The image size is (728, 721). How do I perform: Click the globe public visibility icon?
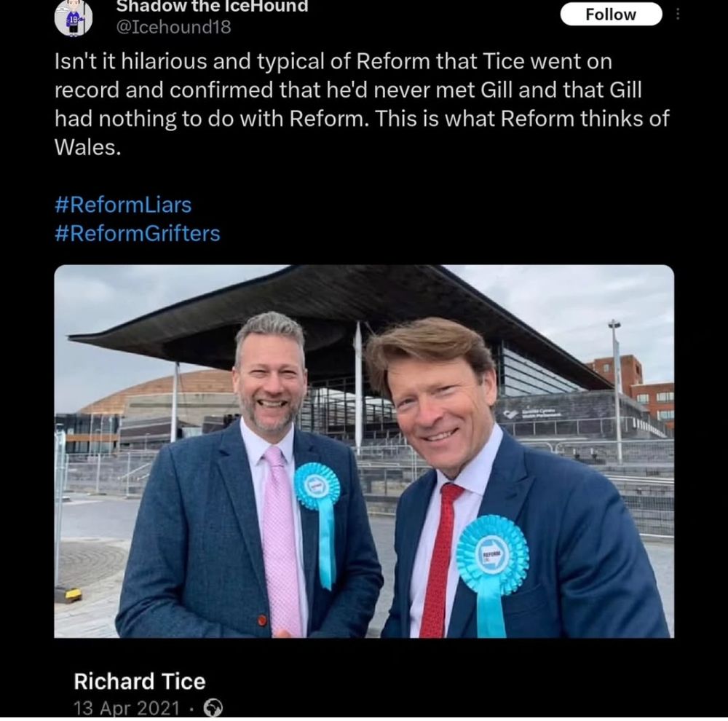click(x=213, y=708)
